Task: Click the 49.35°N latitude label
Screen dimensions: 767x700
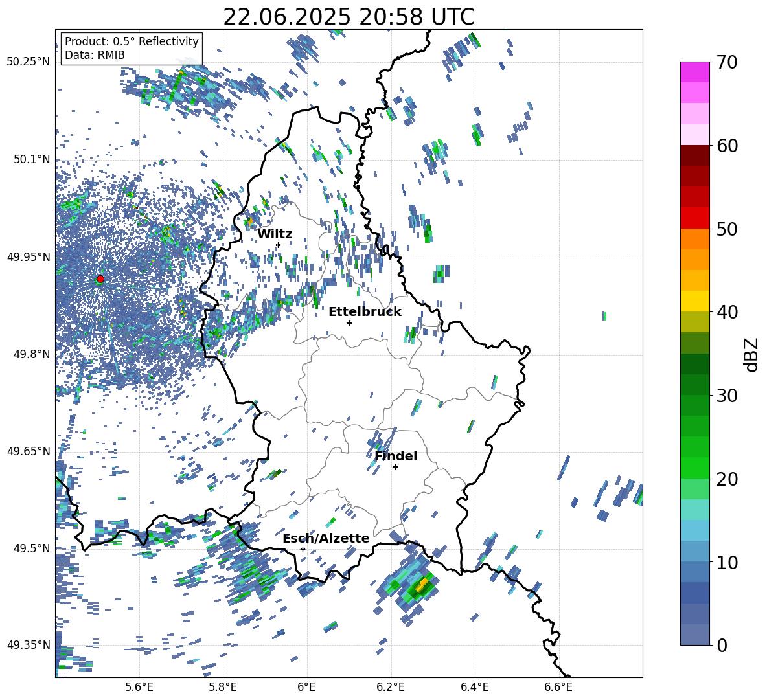Action: click(29, 645)
